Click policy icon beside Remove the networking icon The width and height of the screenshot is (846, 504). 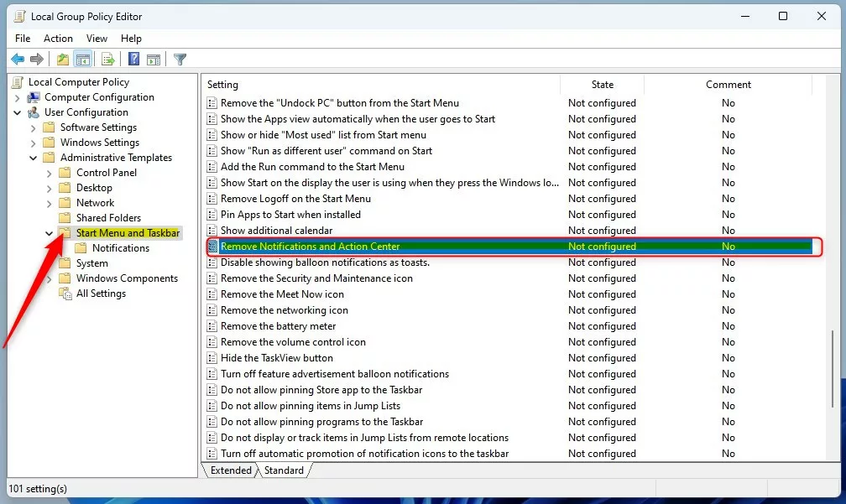click(x=212, y=310)
